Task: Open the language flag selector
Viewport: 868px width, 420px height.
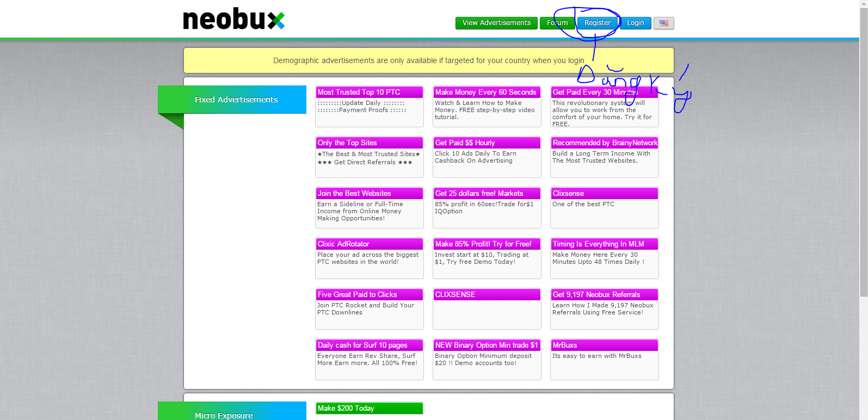Action: [663, 23]
